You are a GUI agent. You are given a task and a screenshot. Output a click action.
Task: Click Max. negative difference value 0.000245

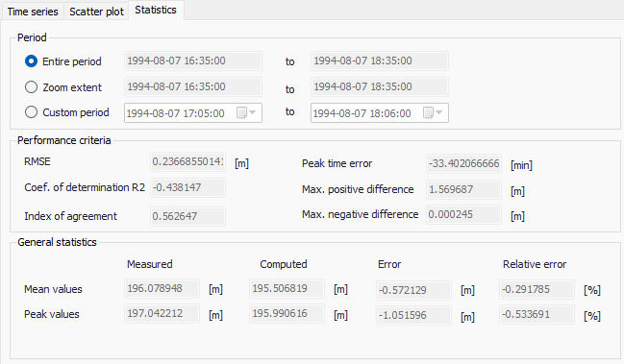[x=463, y=214]
